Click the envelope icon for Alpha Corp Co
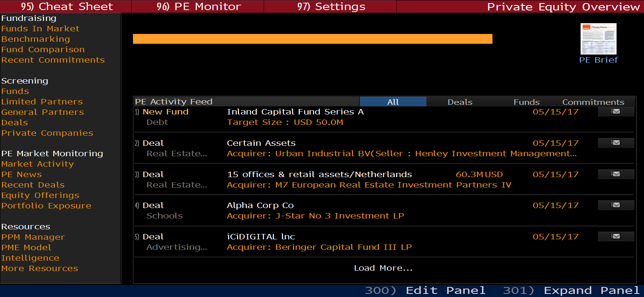The image size is (644, 297). (616, 205)
